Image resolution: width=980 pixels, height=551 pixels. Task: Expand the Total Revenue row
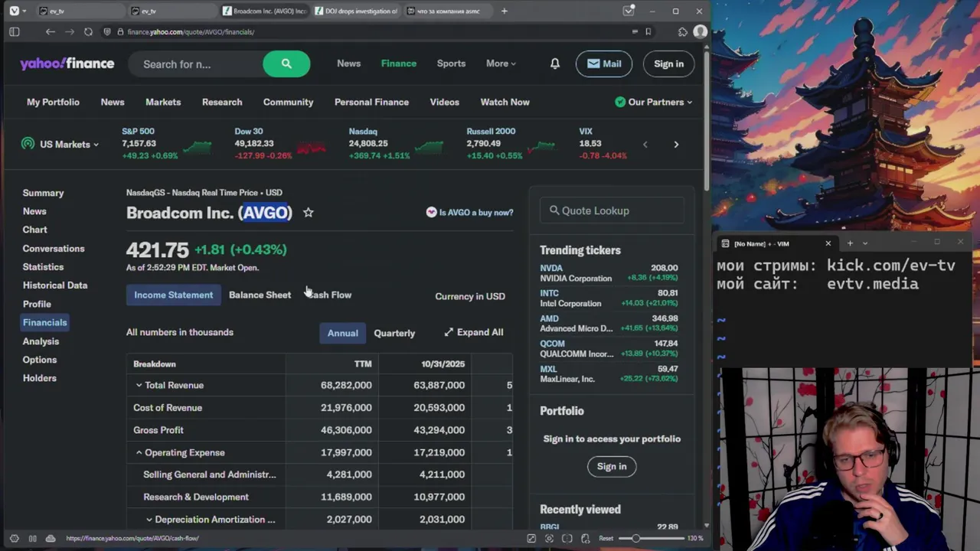coord(139,385)
